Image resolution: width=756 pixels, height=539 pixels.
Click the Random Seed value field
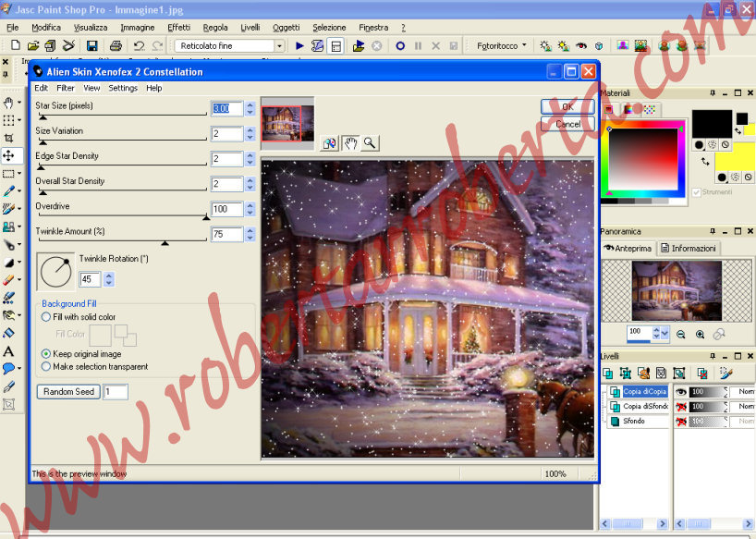coord(116,391)
